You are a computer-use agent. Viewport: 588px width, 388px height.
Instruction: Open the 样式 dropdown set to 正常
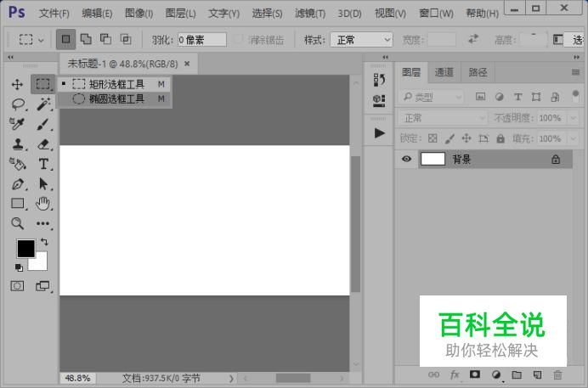(361, 40)
